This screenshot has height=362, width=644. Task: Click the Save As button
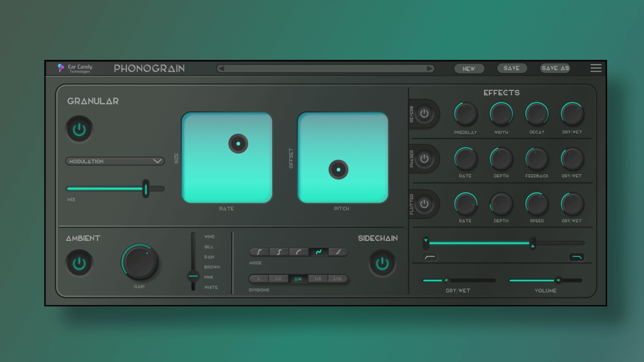coord(555,68)
